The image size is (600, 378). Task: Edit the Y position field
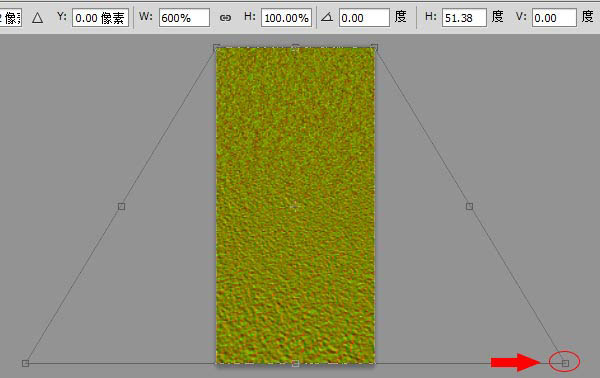(x=100, y=18)
